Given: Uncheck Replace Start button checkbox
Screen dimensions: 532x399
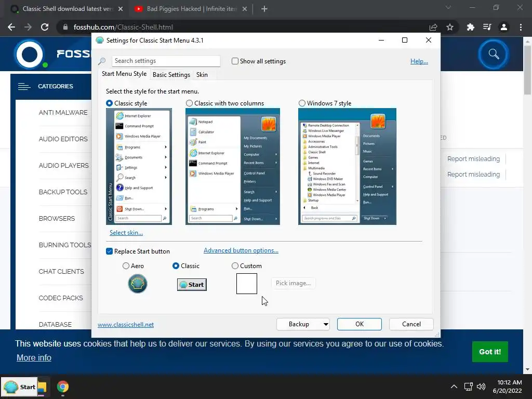Looking at the screenshot, I should pos(109,251).
